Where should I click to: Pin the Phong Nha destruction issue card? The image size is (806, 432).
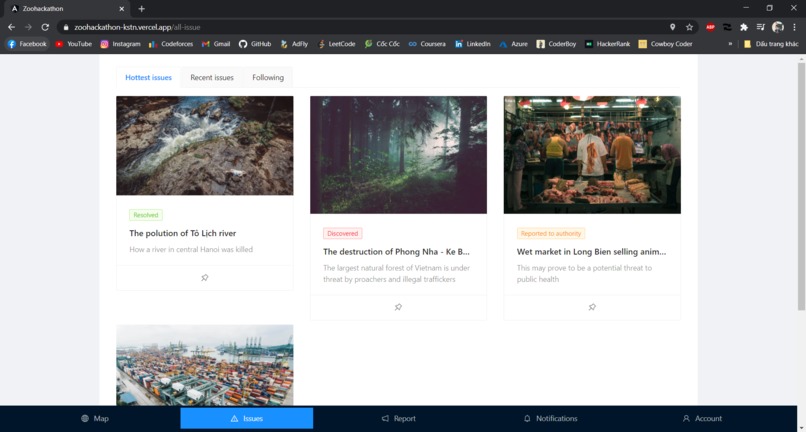[x=398, y=307]
